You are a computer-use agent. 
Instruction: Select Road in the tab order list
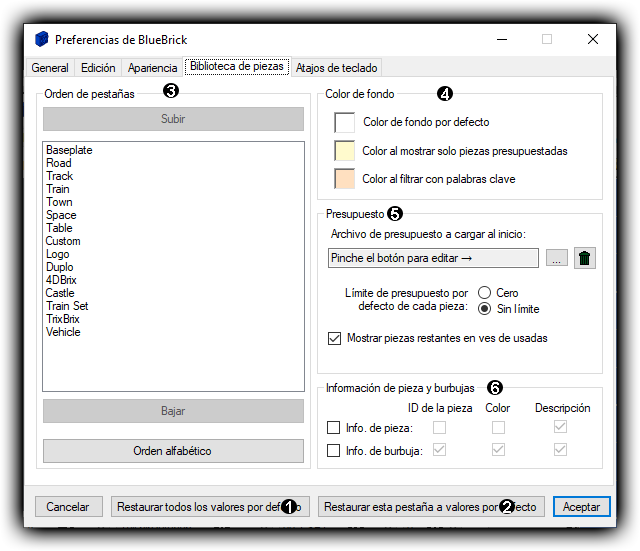pos(173,163)
